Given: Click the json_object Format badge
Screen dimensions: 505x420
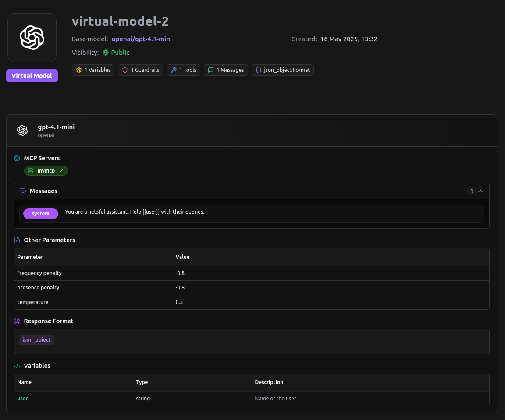Looking at the screenshot, I should click(x=283, y=70).
